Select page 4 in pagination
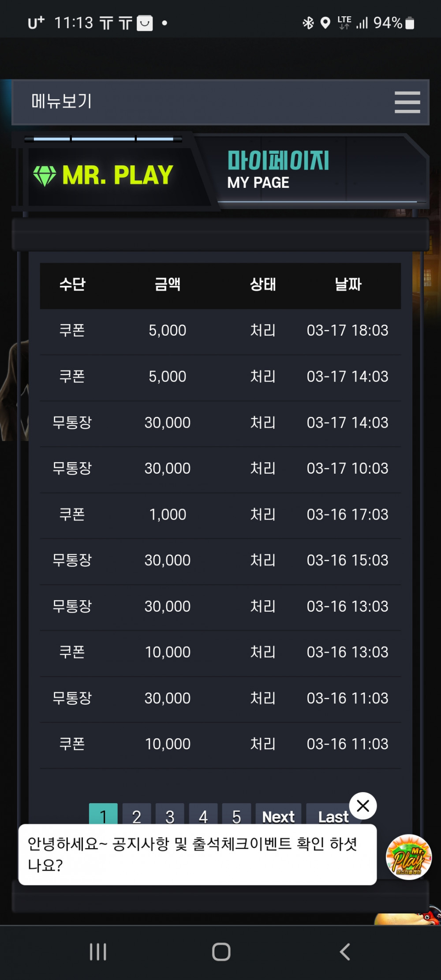Viewport: 441px width, 980px height. [x=203, y=814]
